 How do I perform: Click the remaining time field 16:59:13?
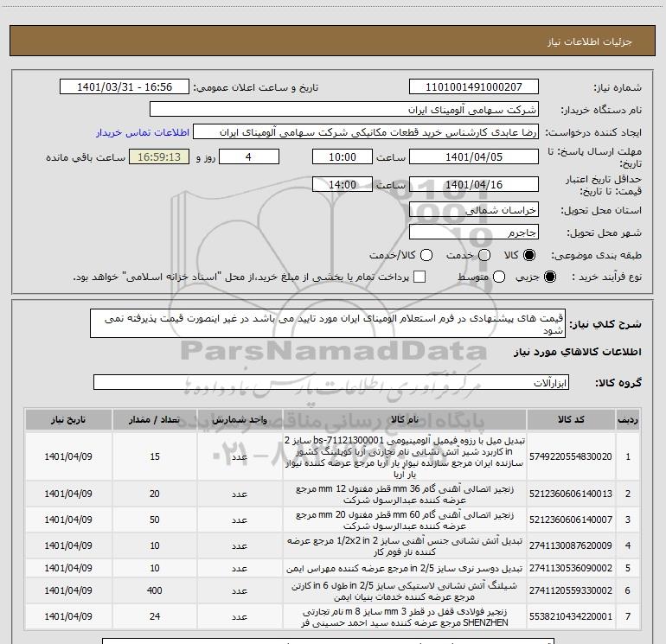pyautogui.click(x=159, y=156)
